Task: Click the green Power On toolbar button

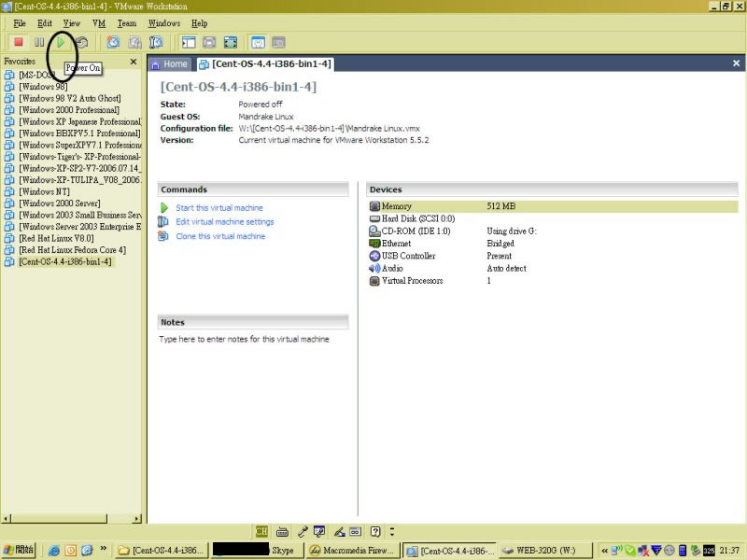Action: (x=61, y=42)
